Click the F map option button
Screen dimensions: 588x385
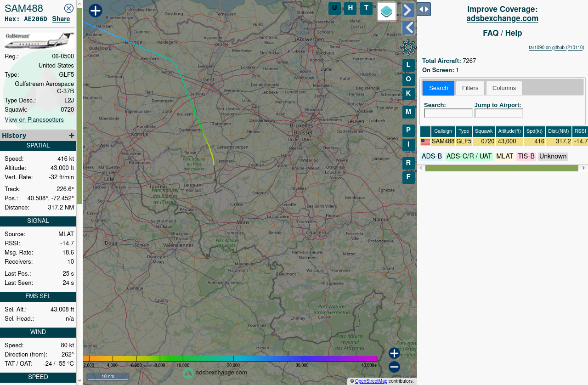pyautogui.click(x=408, y=177)
